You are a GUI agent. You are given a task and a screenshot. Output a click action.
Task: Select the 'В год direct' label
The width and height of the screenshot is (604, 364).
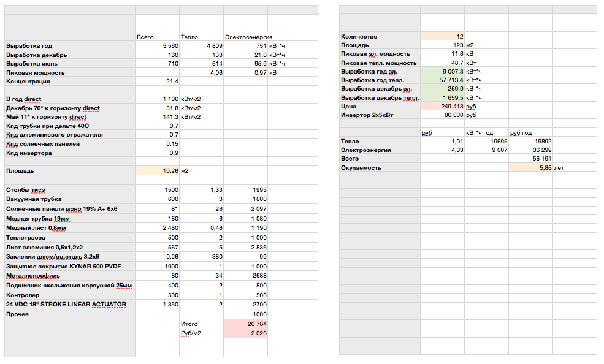(23, 99)
